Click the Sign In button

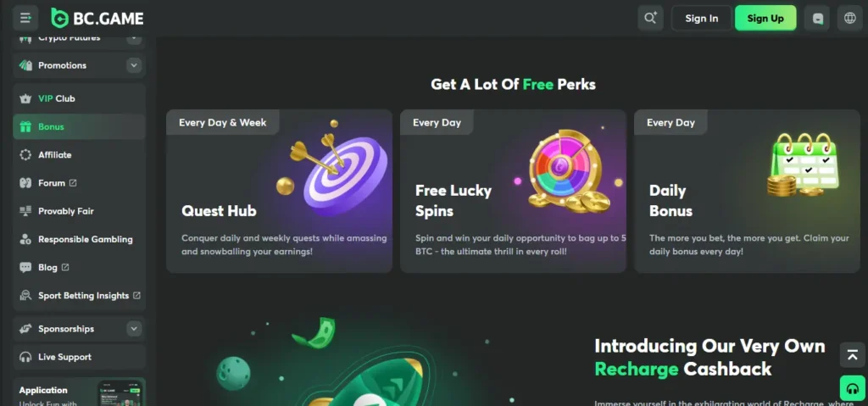[x=701, y=19]
